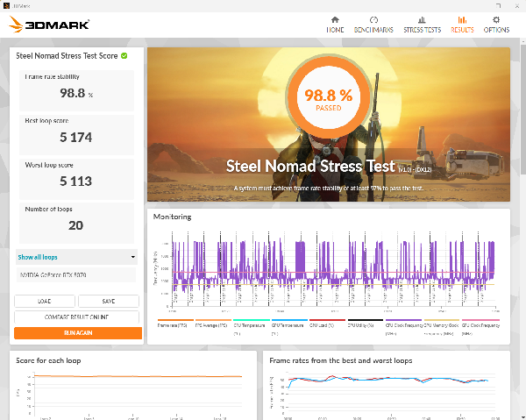Click the Monitoring heading
The image size is (526, 420).
172,217
